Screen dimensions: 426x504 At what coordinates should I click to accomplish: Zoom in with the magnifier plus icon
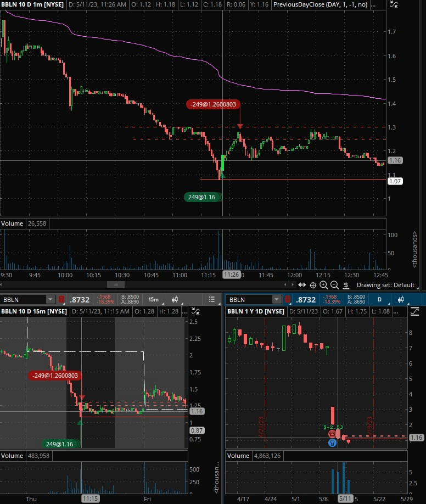tap(324, 285)
